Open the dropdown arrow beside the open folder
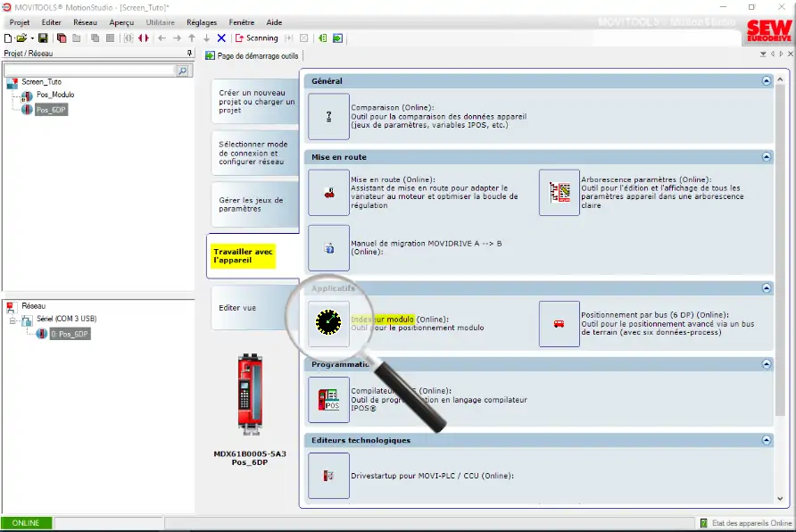Image resolution: width=796 pixels, height=532 pixels. pyautogui.click(x=32, y=38)
